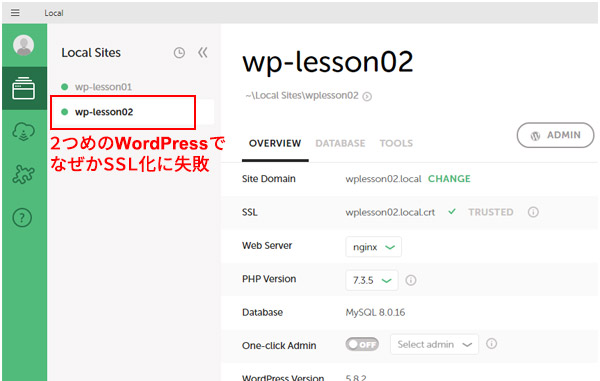Open the Help question mark icon
Image resolution: width=600 pixels, height=381 pixels.
23,218
